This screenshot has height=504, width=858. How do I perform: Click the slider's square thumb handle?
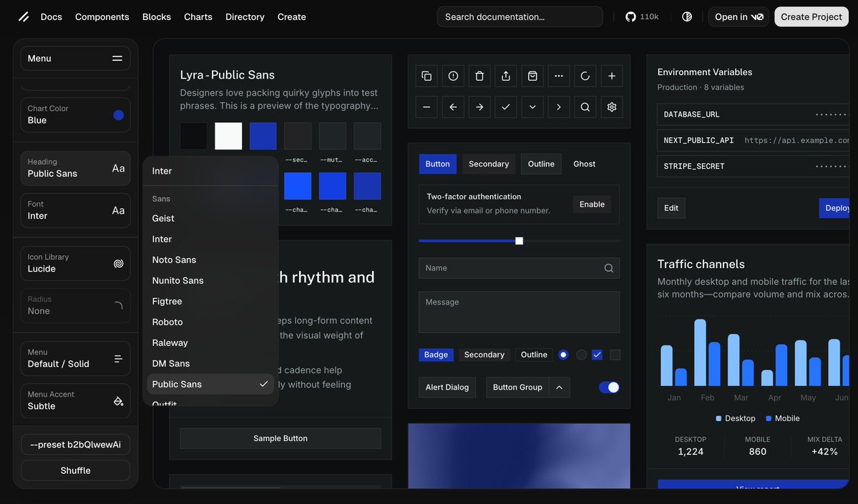tap(520, 241)
